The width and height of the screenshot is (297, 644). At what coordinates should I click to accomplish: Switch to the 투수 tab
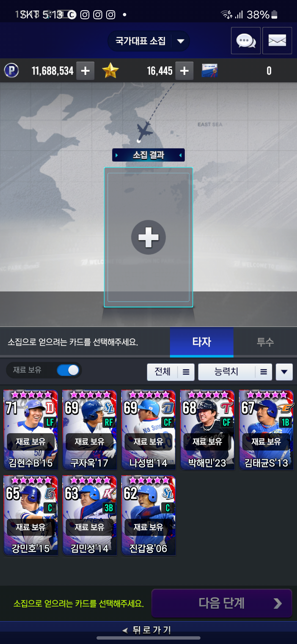pos(265,342)
